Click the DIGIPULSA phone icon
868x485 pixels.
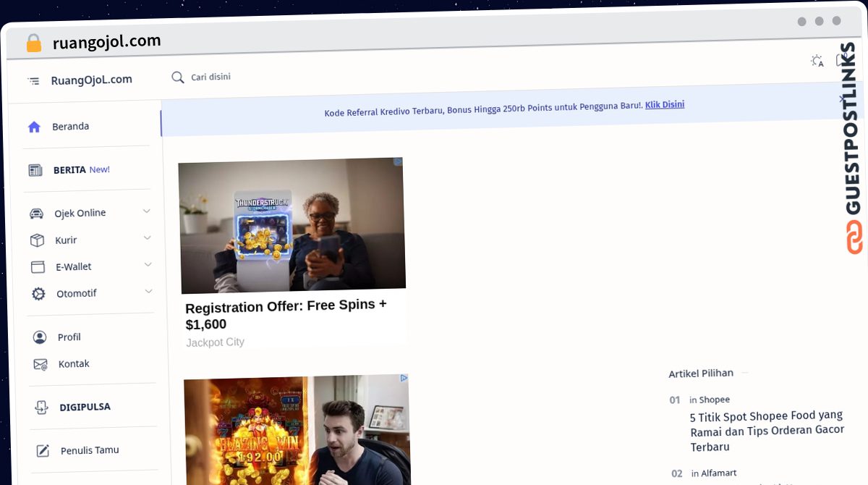(x=41, y=408)
